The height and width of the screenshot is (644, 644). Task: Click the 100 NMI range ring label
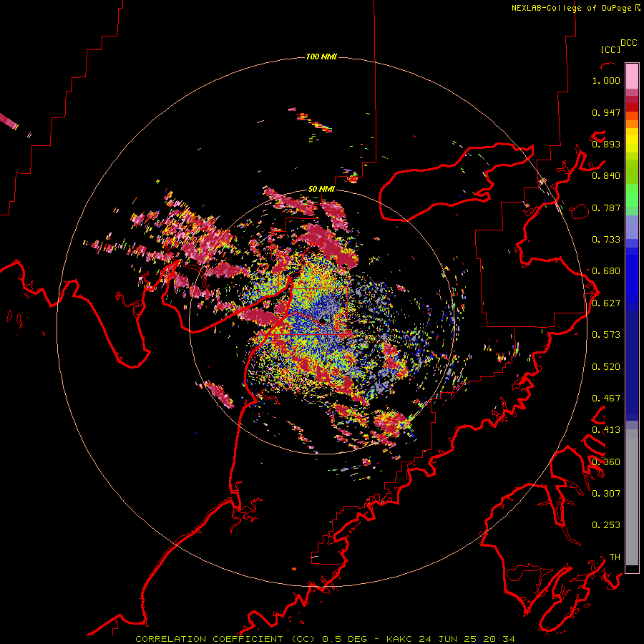[x=321, y=57]
